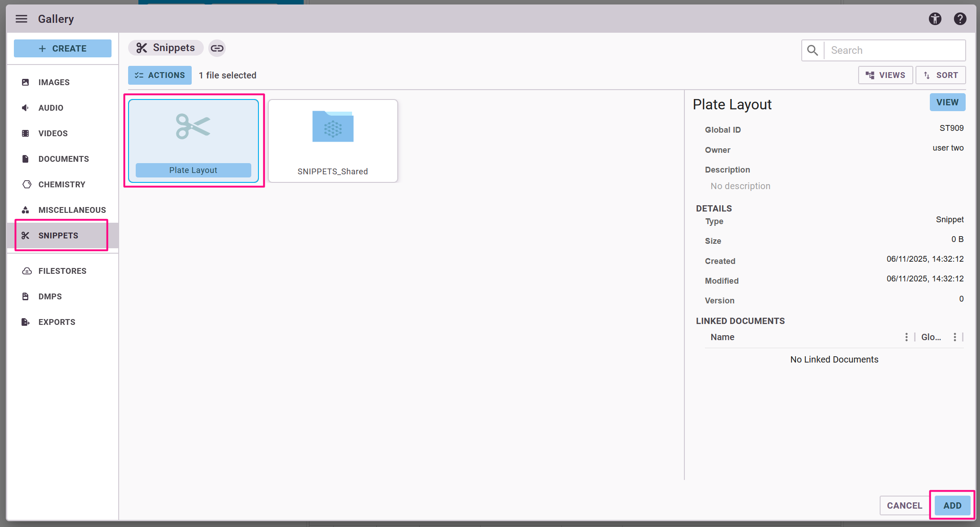This screenshot has height=527, width=980.
Task: Open the SNIPPETS_Shared folder
Action: point(332,141)
